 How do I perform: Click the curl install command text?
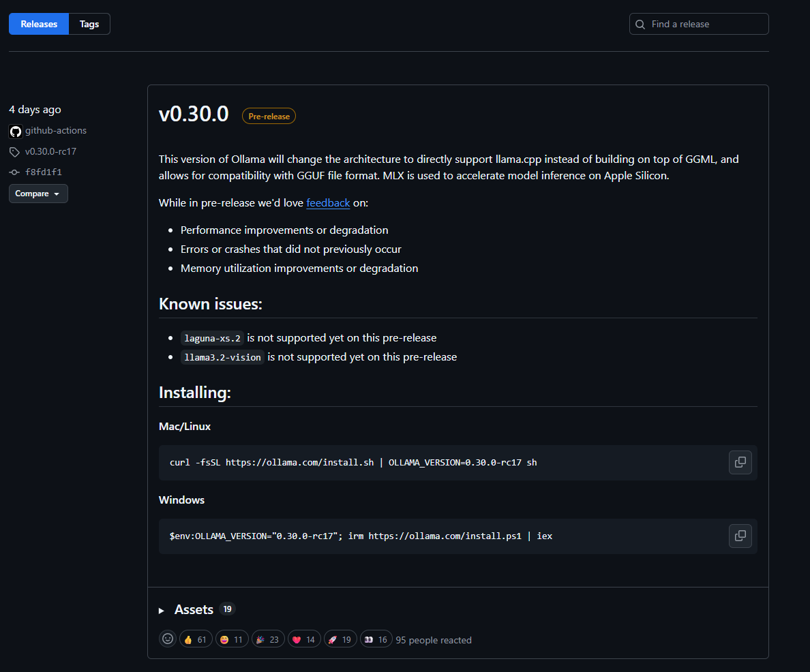[x=353, y=462]
